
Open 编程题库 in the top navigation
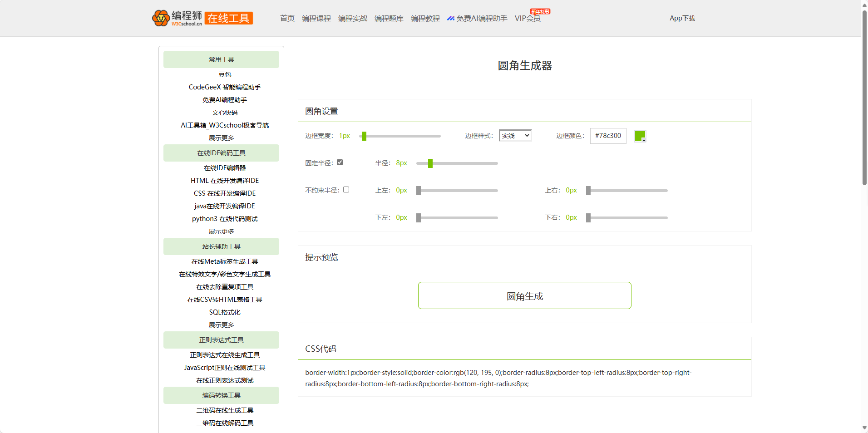[x=389, y=18]
